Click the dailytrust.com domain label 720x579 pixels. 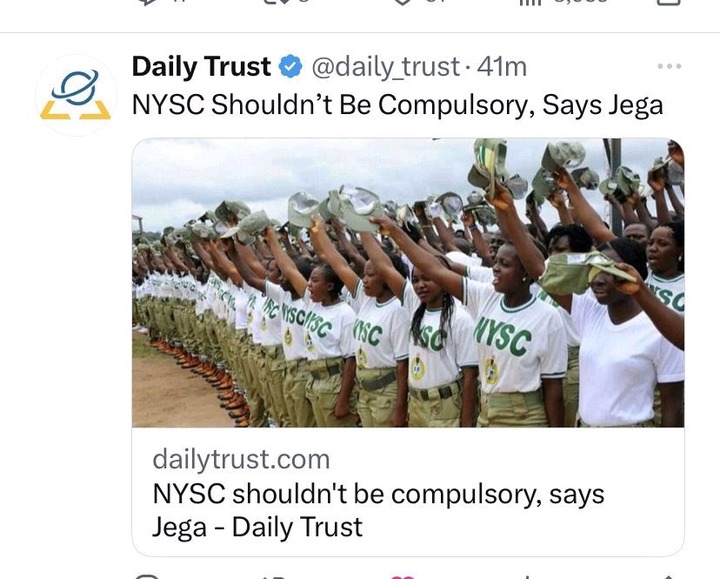pyautogui.click(x=241, y=459)
